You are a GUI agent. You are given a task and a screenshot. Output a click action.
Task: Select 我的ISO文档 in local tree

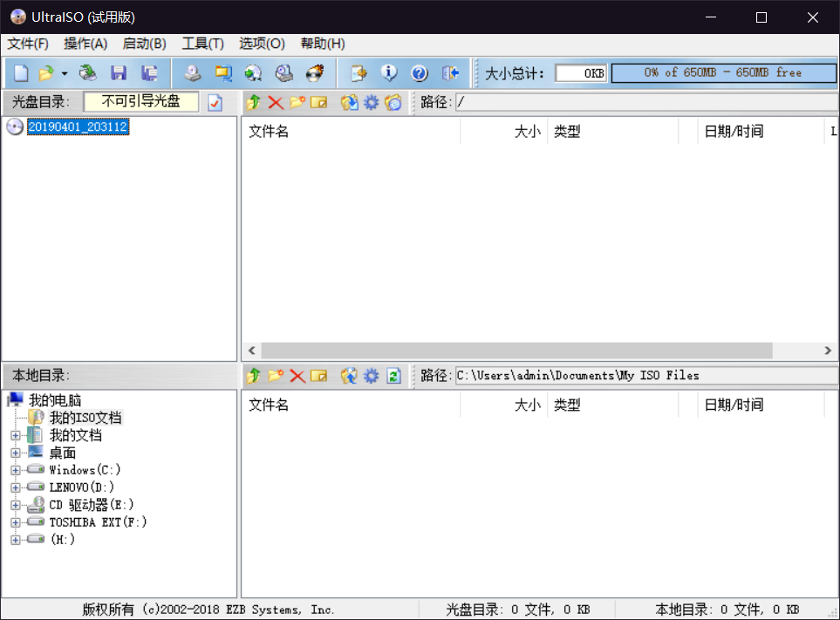tap(85, 418)
